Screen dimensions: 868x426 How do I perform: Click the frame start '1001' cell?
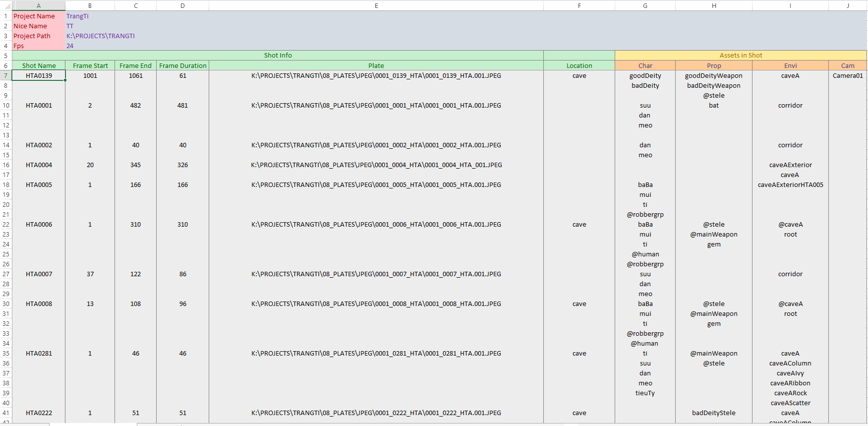(90, 75)
